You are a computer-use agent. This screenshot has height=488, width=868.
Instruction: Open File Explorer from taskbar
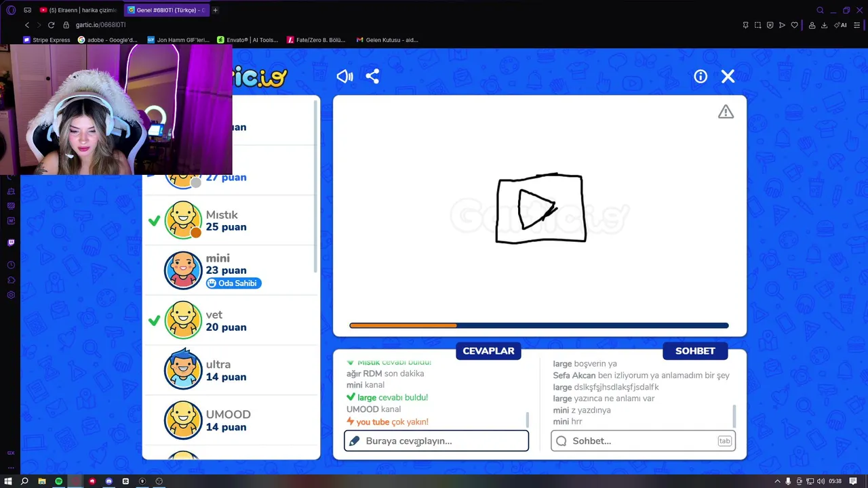click(x=42, y=481)
